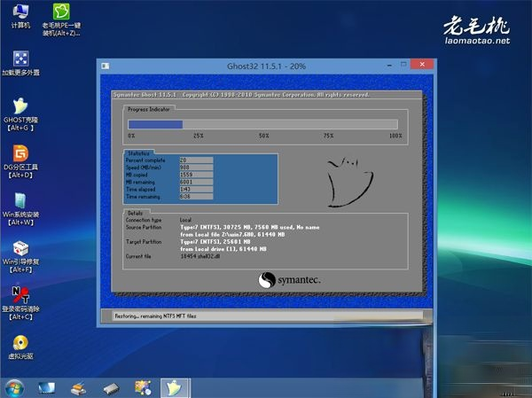Click Percent complete value 20
The width and height of the screenshot is (532, 398).
coord(196,160)
